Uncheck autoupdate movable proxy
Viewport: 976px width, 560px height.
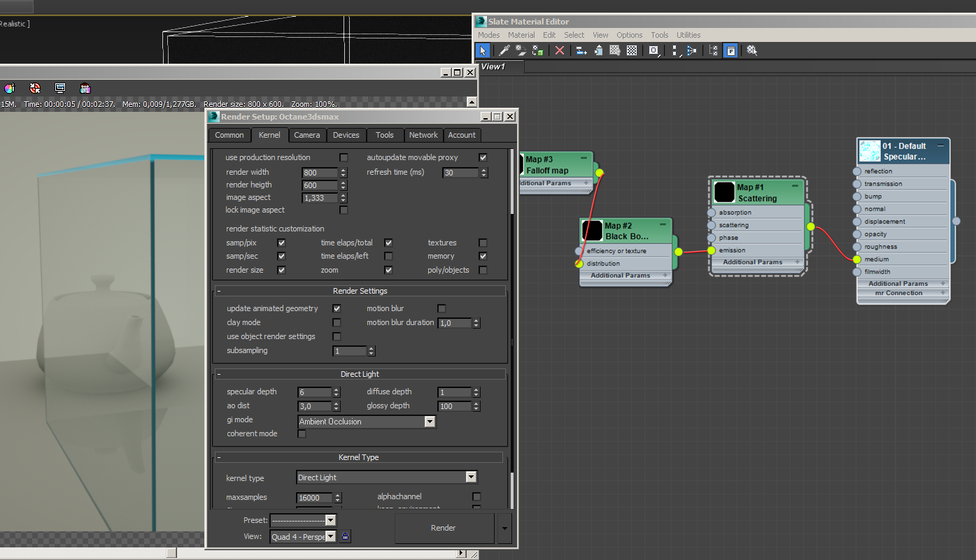click(483, 157)
